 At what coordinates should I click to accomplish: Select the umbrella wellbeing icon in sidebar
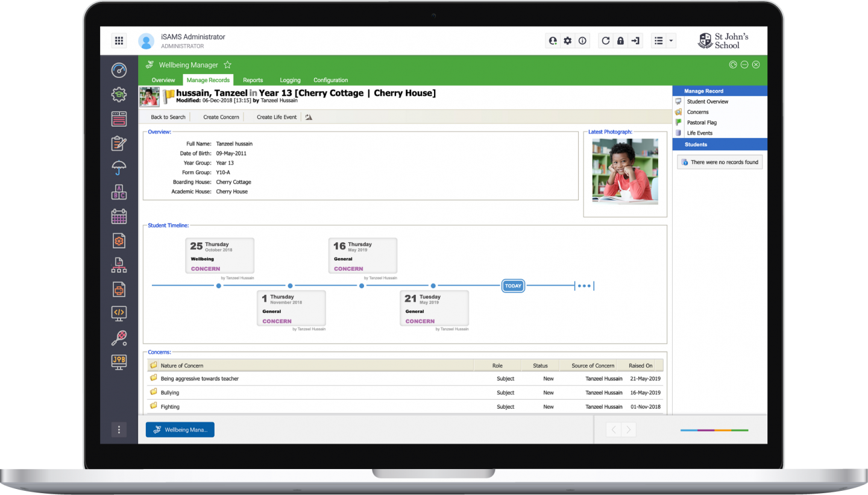click(x=119, y=168)
